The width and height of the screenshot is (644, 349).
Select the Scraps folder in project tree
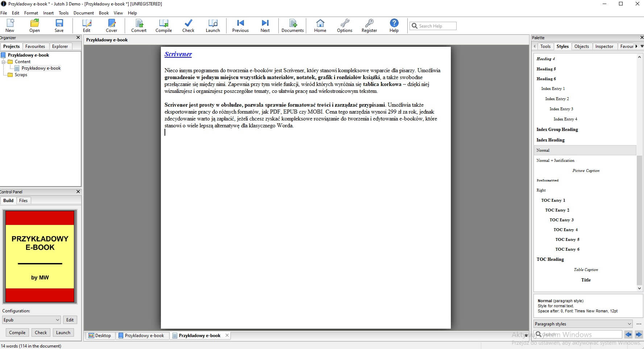pyautogui.click(x=21, y=75)
